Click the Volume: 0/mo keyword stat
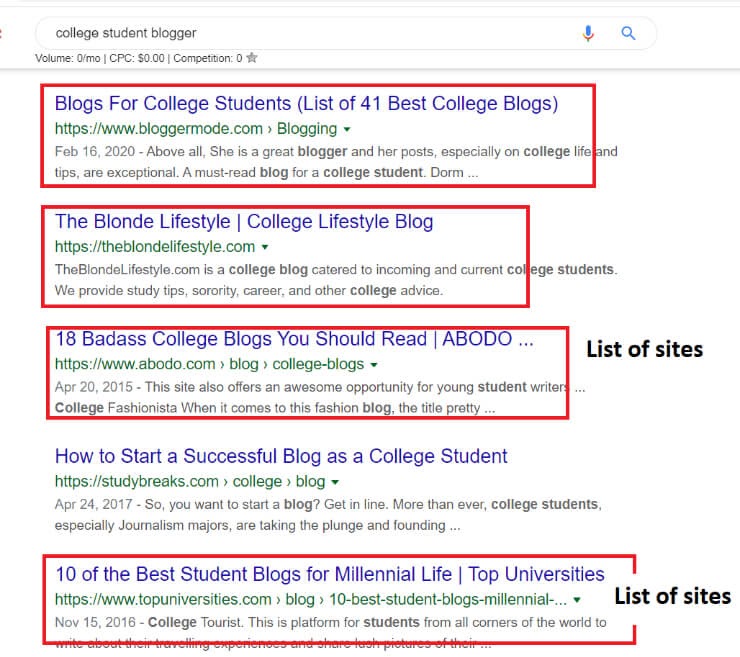The width and height of the screenshot is (740, 657). pyautogui.click(x=67, y=58)
